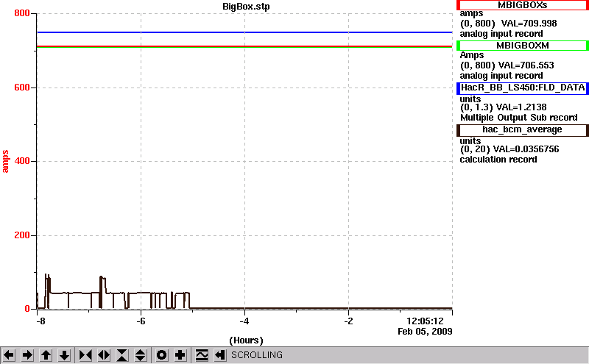Click the pan right arrow button
The image size is (589, 364).
point(27,355)
